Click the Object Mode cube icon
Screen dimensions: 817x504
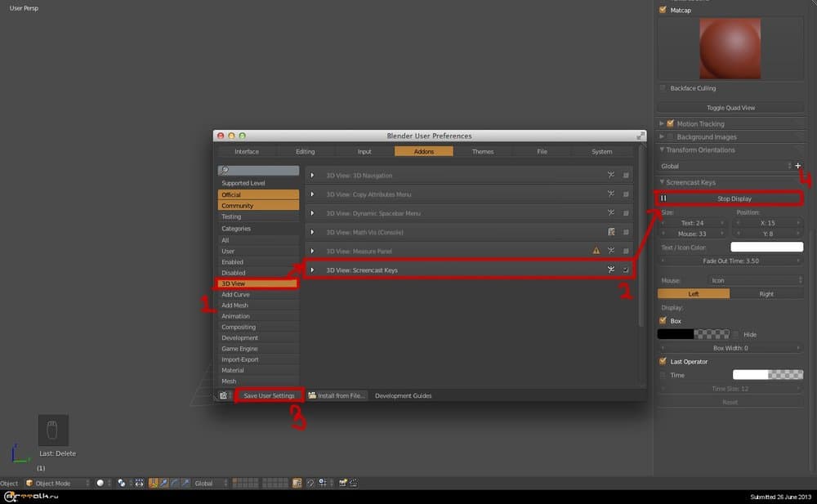tap(29, 483)
